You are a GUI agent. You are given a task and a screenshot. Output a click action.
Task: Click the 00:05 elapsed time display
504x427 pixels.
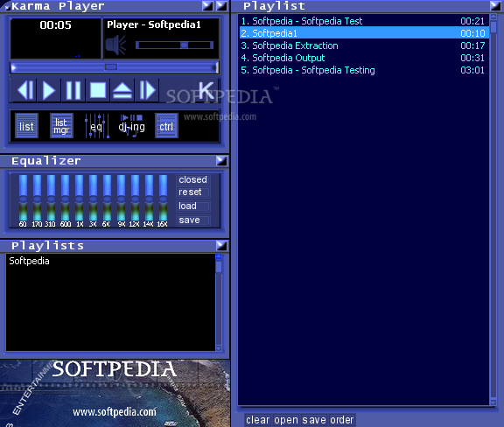click(x=56, y=25)
